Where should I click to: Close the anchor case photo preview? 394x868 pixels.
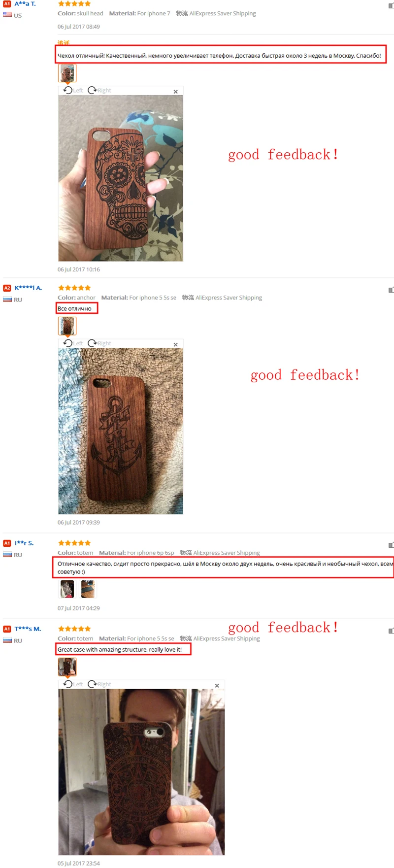click(175, 344)
